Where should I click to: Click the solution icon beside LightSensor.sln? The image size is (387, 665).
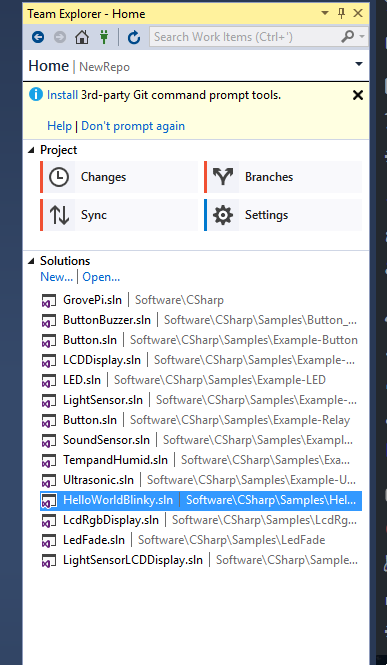click(49, 400)
